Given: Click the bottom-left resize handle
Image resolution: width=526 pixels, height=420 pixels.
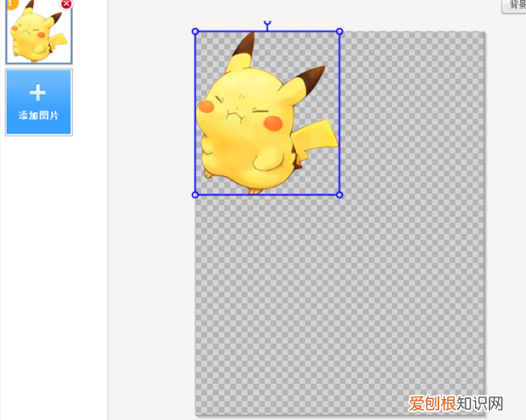Looking at the screenshot, I should (x=195, y=195).
